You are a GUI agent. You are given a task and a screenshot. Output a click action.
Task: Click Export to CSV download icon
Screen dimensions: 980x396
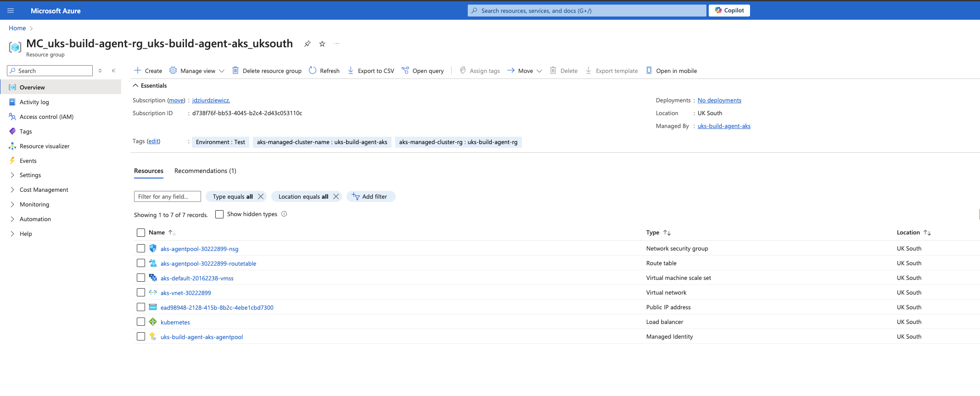(351, 70)
